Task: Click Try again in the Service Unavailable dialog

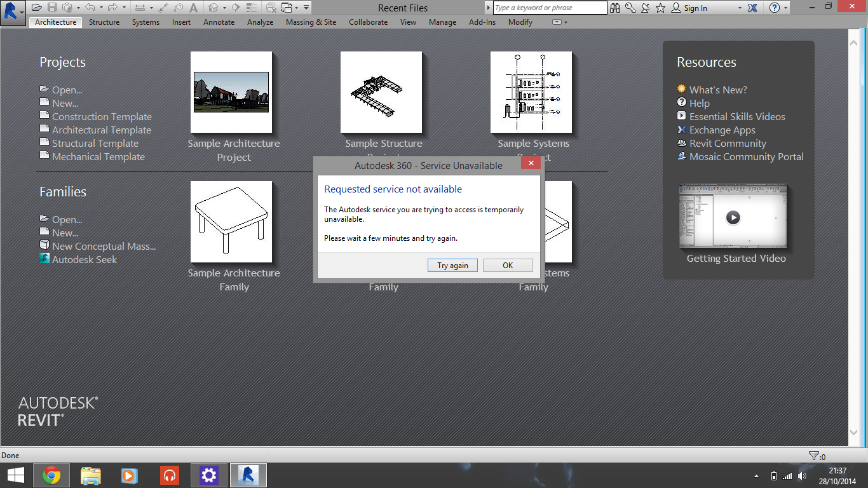Action: [x=452, y=266]
